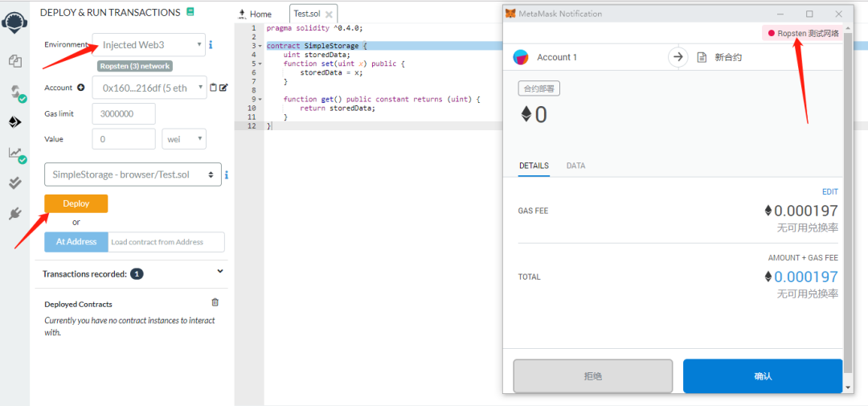Select the DETAILS tab in MetaMask
The height and width of the screenshot is (406, 868).
tap(534, 166)
